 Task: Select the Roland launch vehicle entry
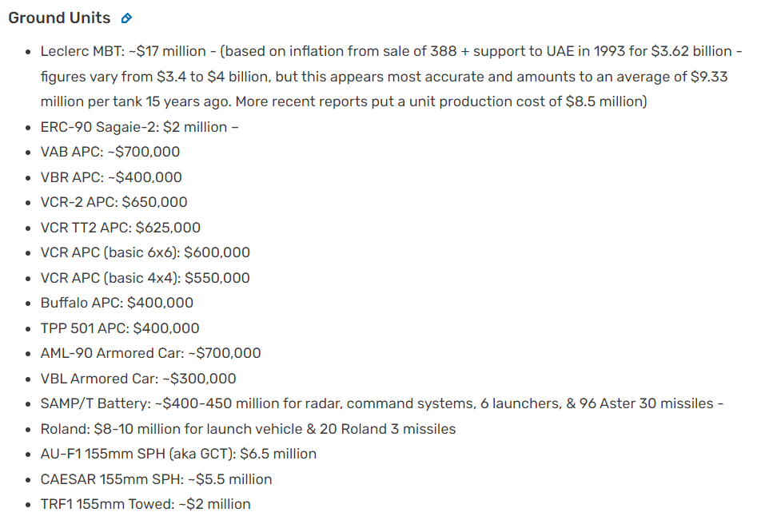(x=248, y=429)
